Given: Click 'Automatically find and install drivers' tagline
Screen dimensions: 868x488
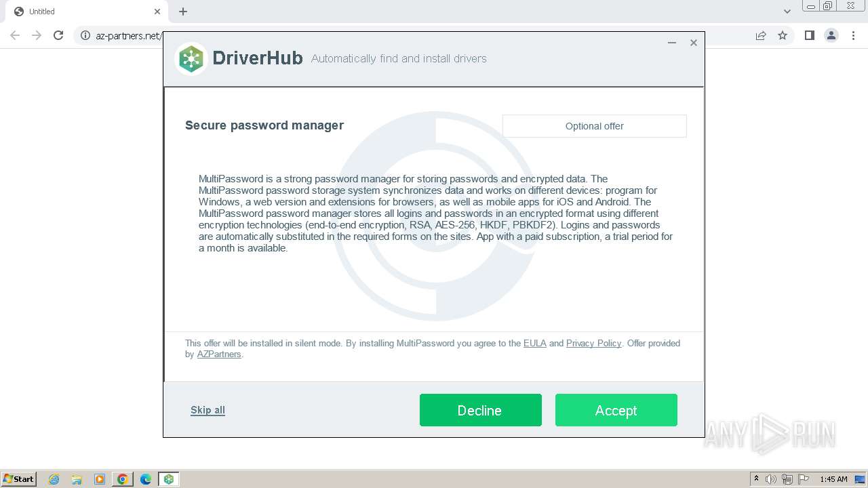Looking at the screenshot, I should 399,59.
